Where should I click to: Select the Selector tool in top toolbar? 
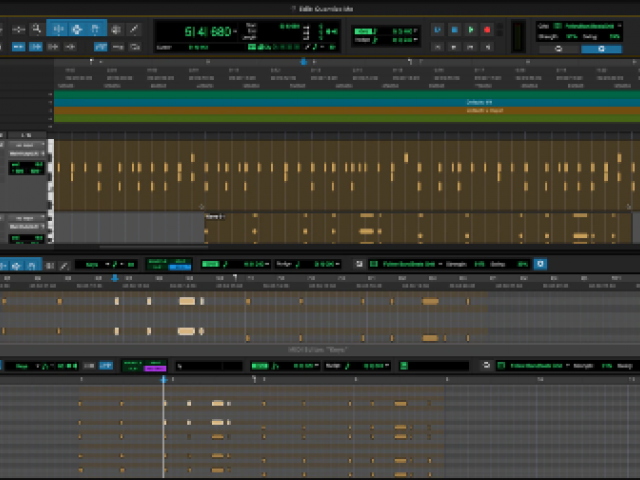pos(77,29)
